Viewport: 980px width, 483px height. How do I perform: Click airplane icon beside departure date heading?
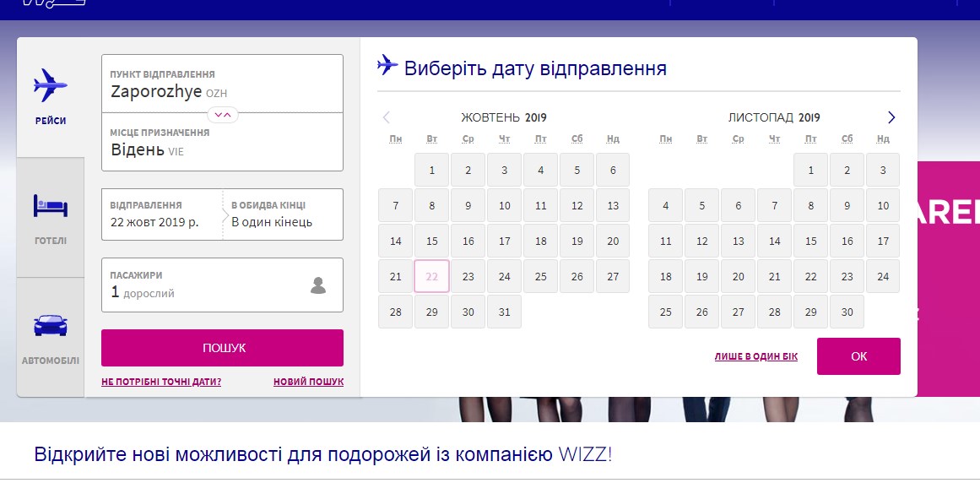click(x=387, y=66)
